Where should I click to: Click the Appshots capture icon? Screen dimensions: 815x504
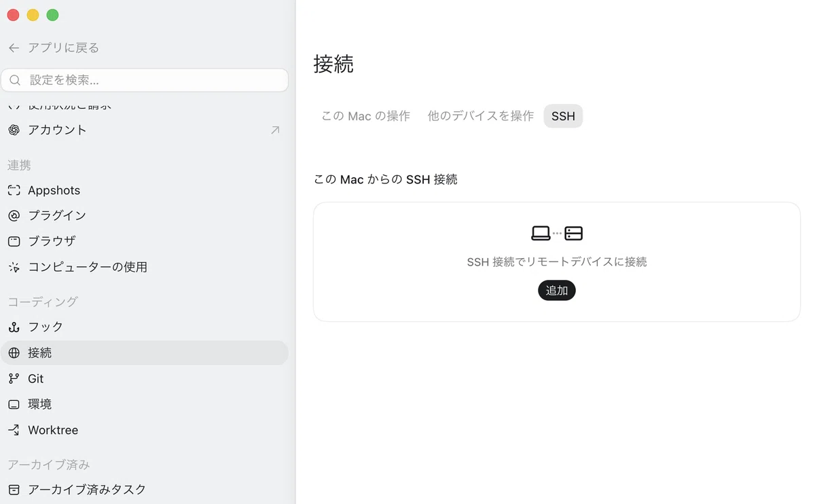coord(14,190)
